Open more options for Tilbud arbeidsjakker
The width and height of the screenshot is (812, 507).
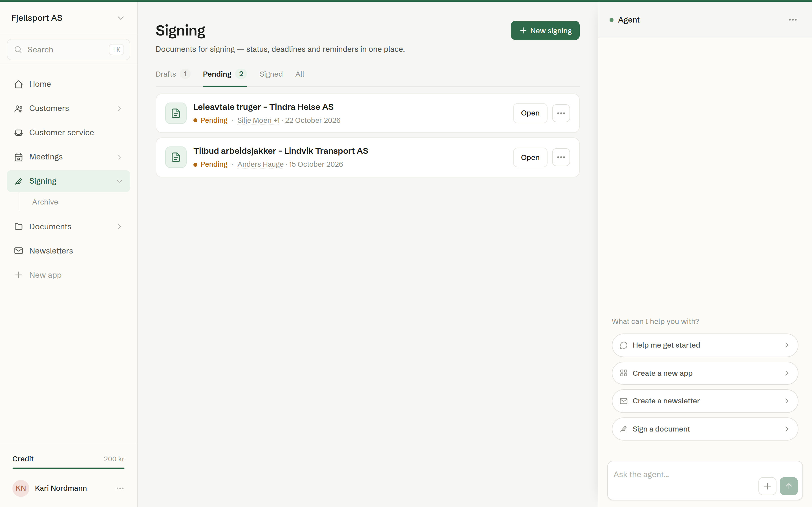click(x=561, y=157)
